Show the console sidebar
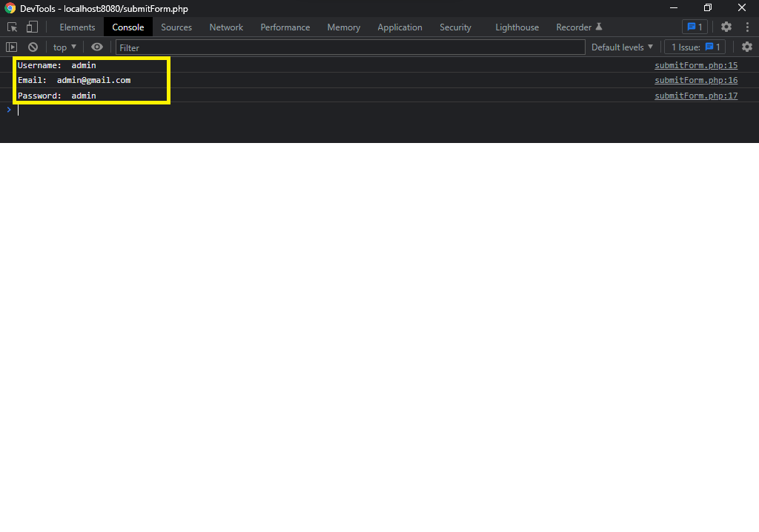This screenshot has height=532, width=759. [x=11, y=47]
